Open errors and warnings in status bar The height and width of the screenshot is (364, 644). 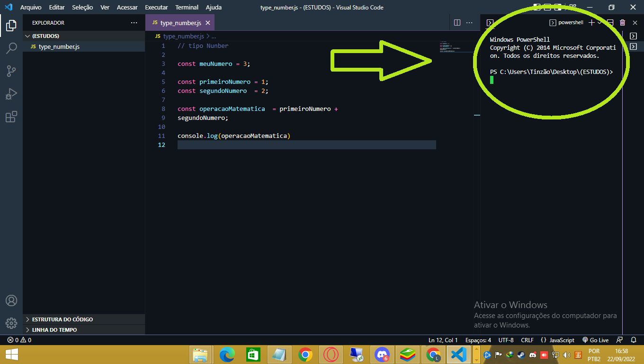19,340
